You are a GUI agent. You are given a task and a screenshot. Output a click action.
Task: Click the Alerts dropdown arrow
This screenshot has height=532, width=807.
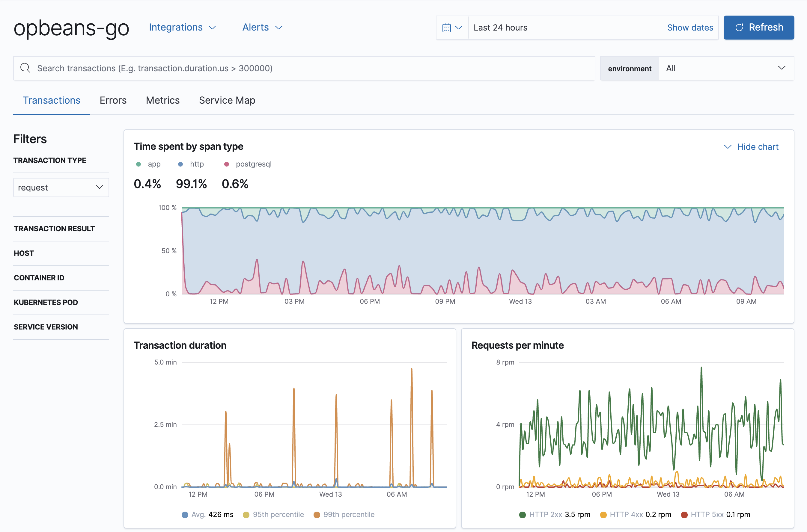[279, 27]
